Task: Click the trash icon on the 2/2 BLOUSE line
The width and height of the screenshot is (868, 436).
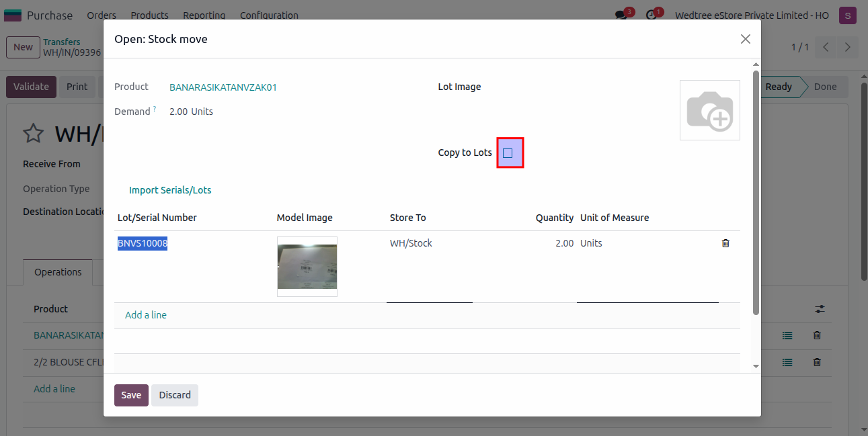Action: 816,362
